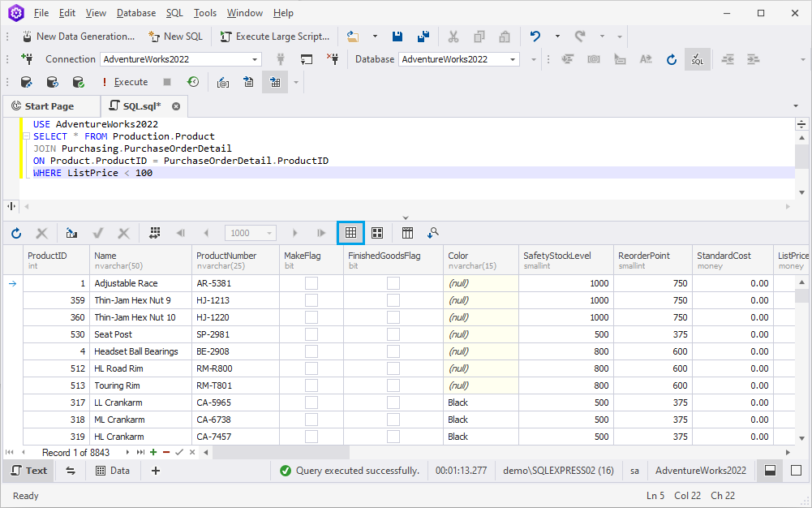The image size is (812, 508).
Task: Expand the undo history dropdown arrow
Action: (x=557, y=37)
